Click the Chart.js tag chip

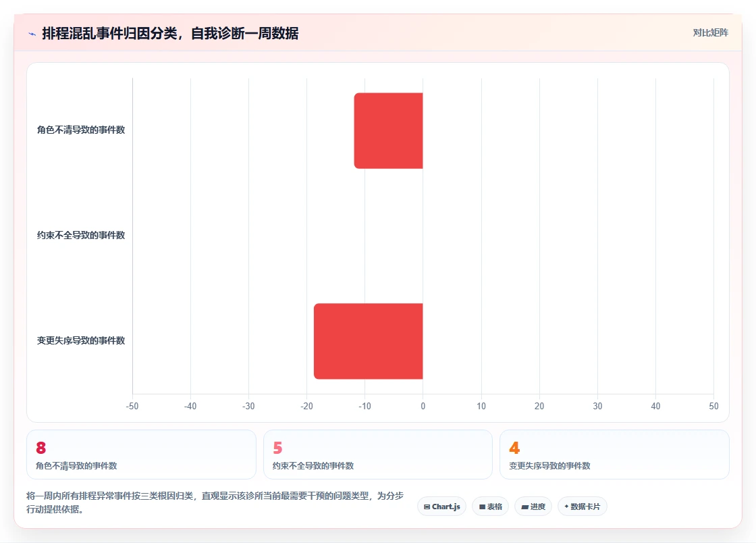pos(441,507)
